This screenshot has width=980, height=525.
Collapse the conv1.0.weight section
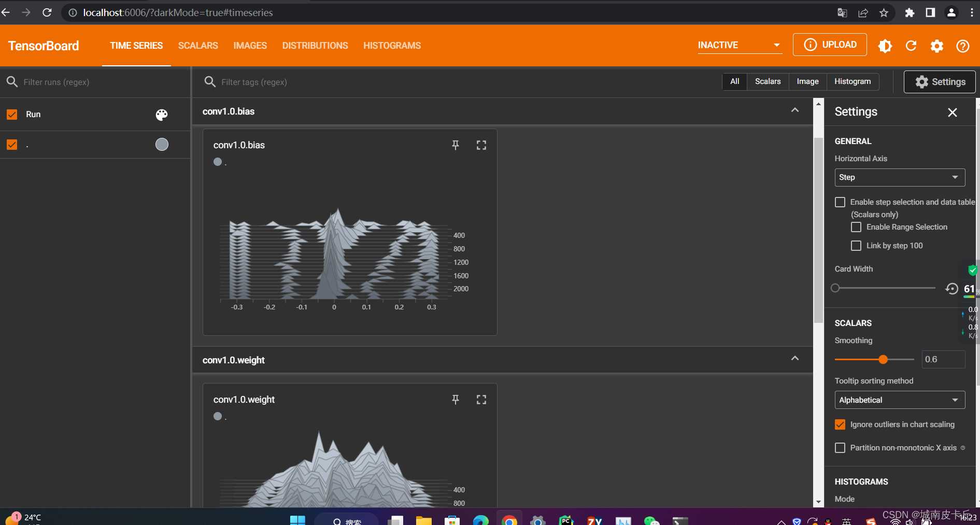(x=794, y=359)
